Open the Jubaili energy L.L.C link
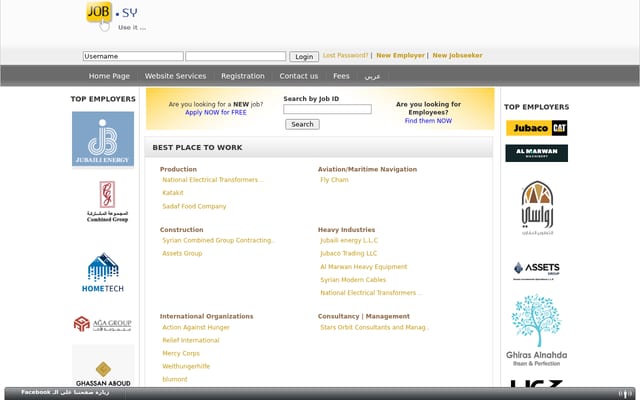This screenshot has width=640, height=400. [349, 240]
